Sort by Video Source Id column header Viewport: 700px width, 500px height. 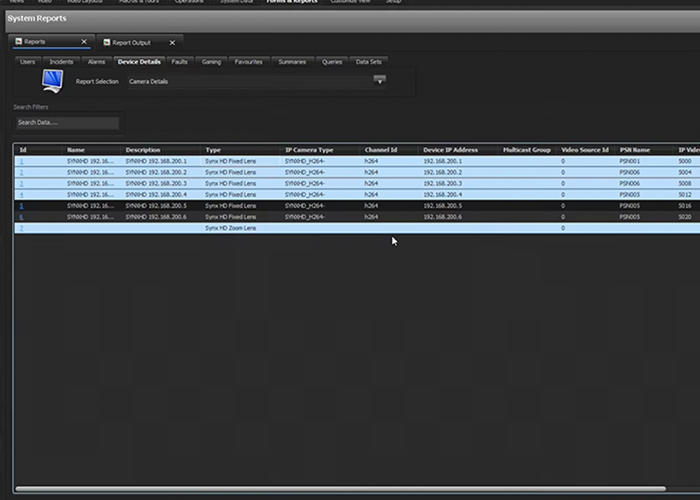coord(585,150)
